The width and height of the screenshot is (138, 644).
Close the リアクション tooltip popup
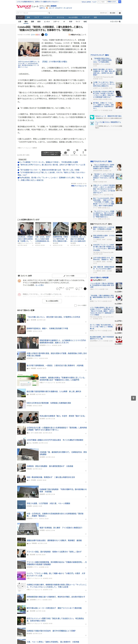click(x=60, y=152)
